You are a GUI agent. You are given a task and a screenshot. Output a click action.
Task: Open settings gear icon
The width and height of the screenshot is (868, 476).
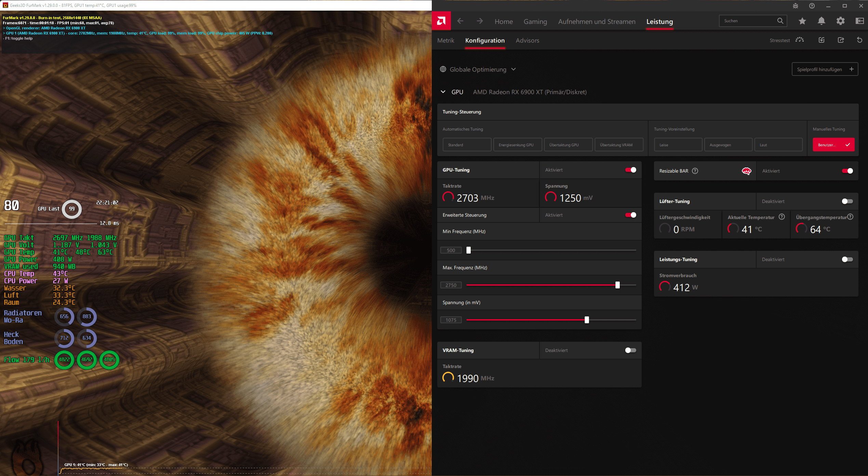(x=841, y=21)
